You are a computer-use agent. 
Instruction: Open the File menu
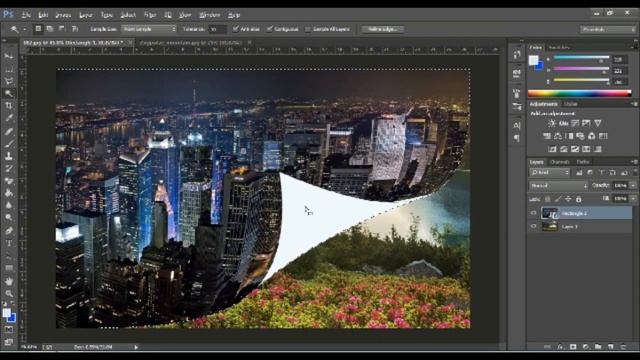click(26, 15)
